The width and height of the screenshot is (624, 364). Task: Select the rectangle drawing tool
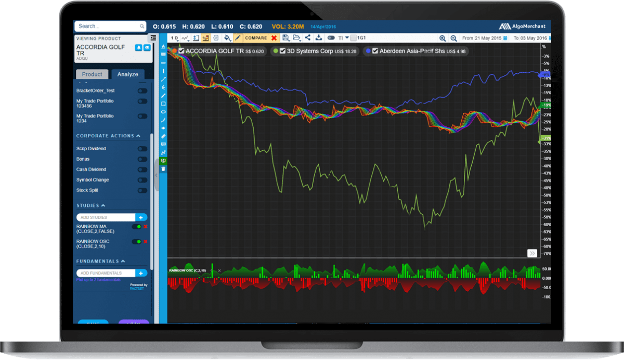[163, 103]
